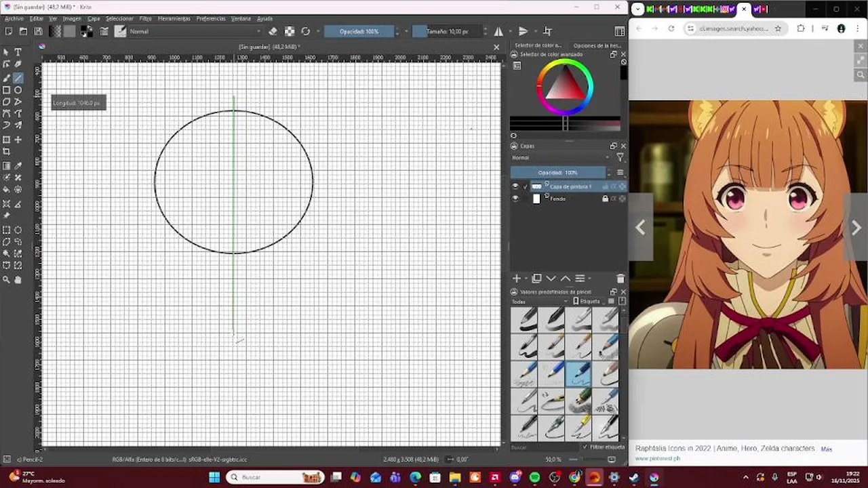Open the Herramientas menu

tap(174, 18)
